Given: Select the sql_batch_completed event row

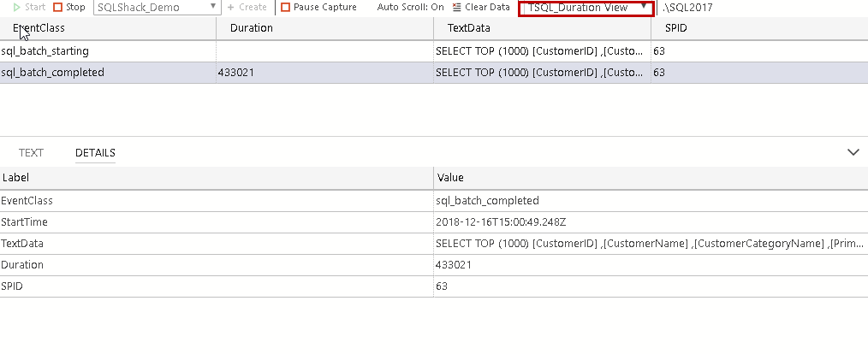Looking at the screenshot, I should click(53, 73).
